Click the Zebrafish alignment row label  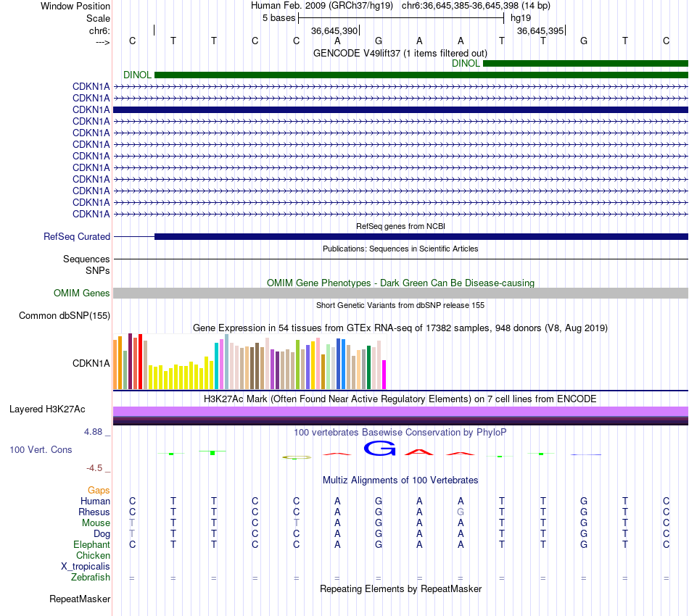click(x=91, y=578)
